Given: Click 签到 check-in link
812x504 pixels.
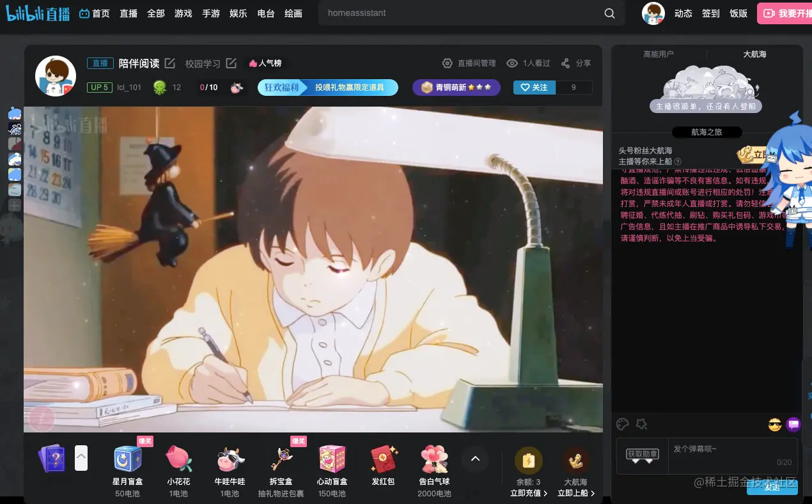Looking at the screenshot, I should [711, 13].
